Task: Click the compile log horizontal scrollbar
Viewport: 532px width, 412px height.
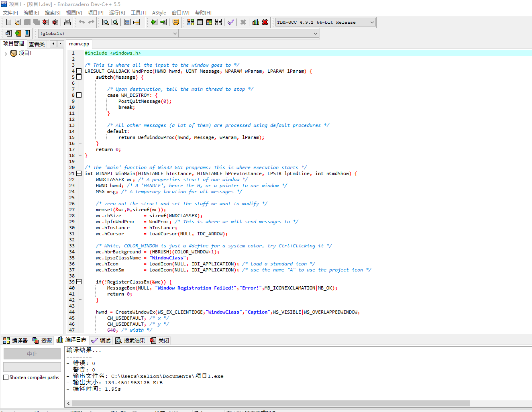Action: pyautogui.click(x=271, y=403)
